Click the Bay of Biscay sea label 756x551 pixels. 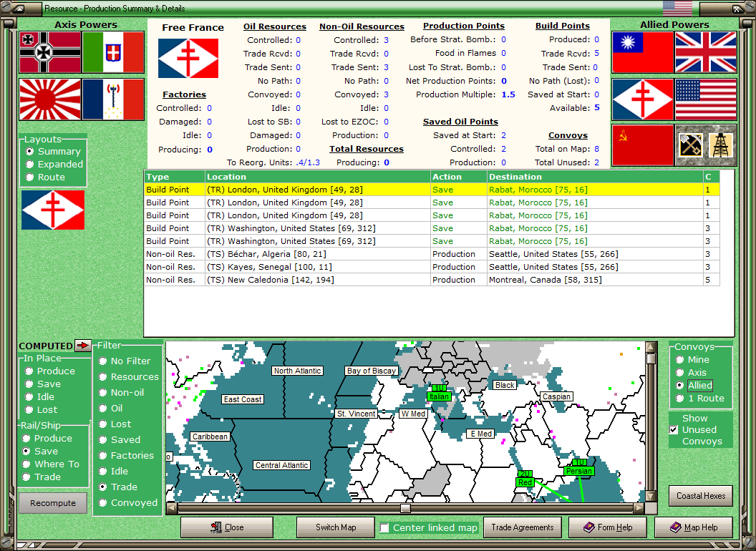[372, 371]
